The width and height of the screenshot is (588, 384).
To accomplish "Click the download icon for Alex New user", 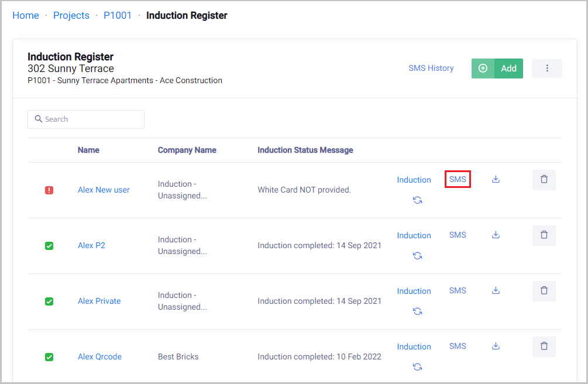I will coord(496,179).
